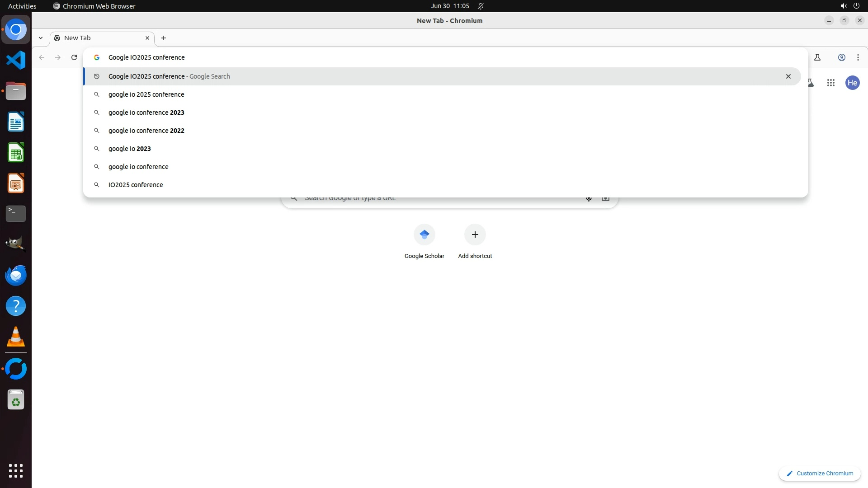Image resolution: width=868 pixels, height=488 pixels.
Task: Open Visual Studio Code from dock
Action: [x=16, y=60]
